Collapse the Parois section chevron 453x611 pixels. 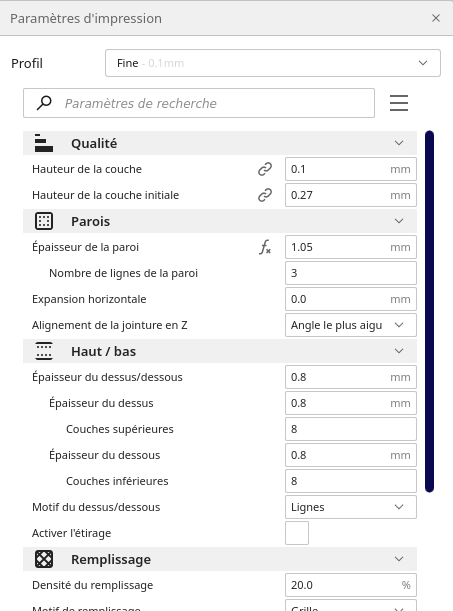pos(399,221)
